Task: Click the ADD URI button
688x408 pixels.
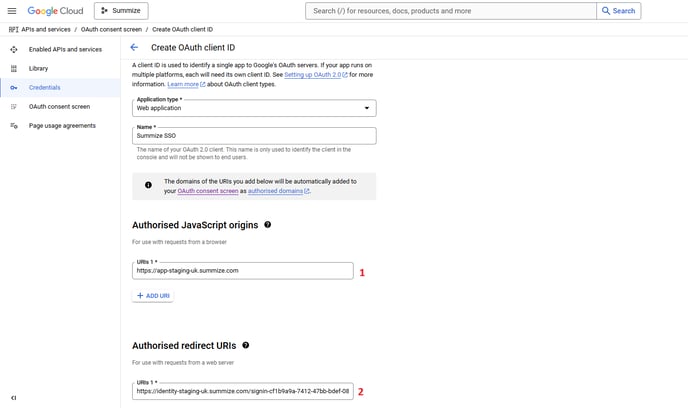Action: tap(154, 296)
